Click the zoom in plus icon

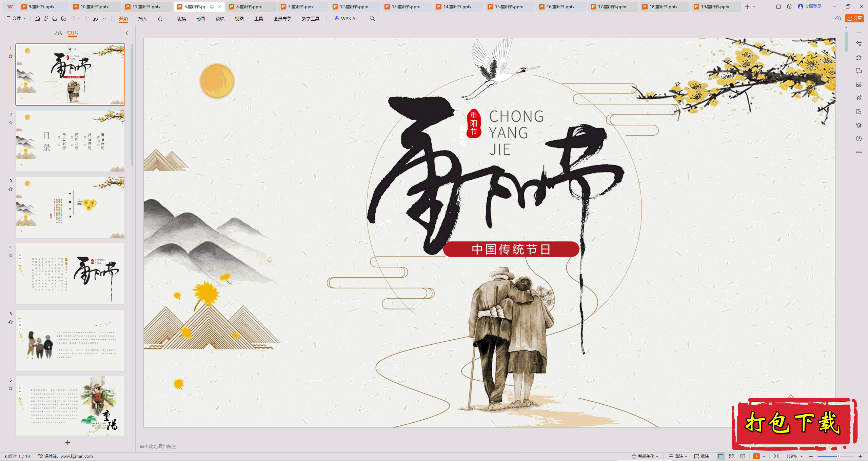pyautogui.click(x=860, y=456)
